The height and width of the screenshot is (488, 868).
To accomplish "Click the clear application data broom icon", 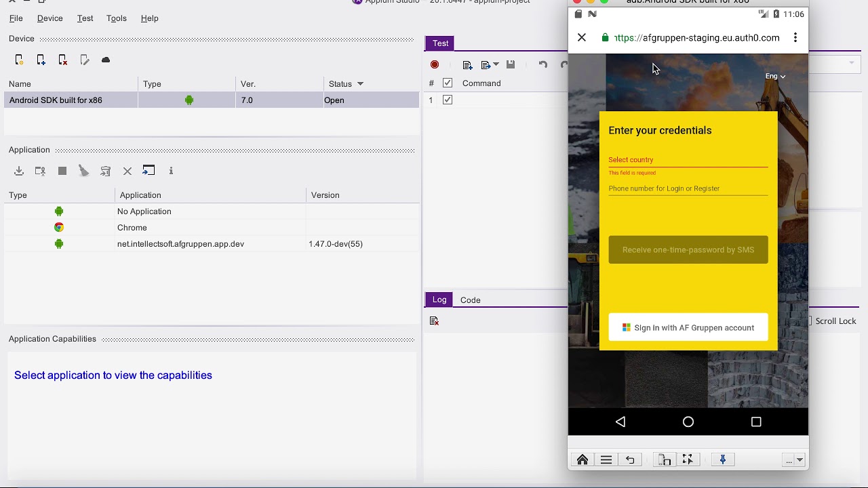I will [84, 171].
